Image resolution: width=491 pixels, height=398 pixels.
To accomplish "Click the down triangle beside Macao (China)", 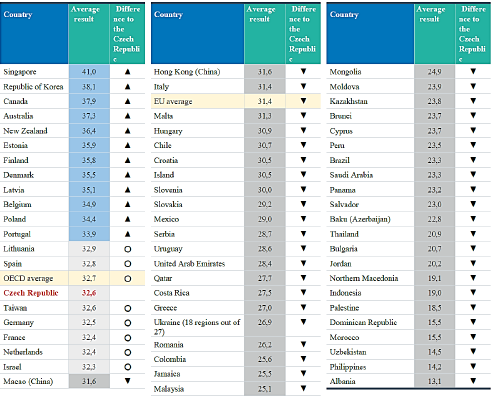I will tap(127, 381).
